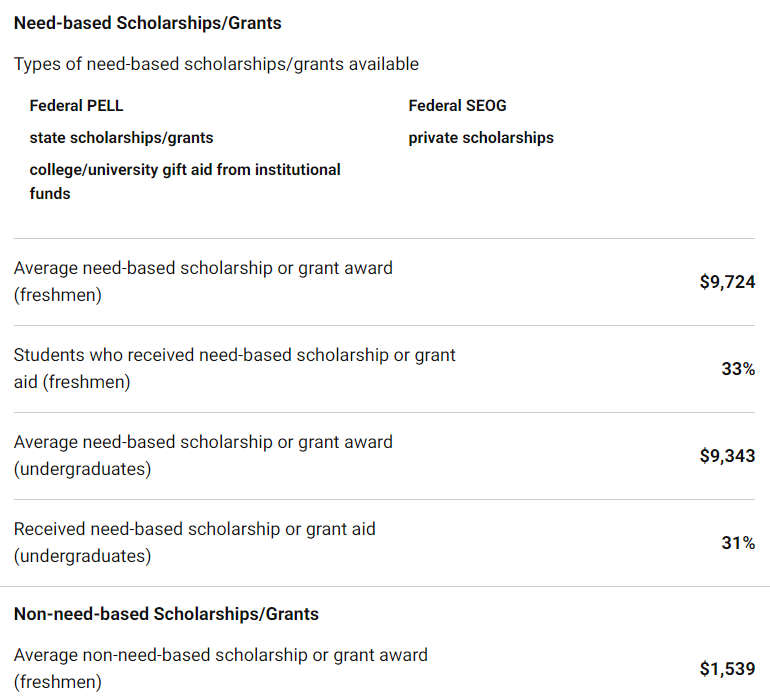770x700 pixels.
Task: Click the word (freshmen) under the first average award
Action: coord(57,296)
